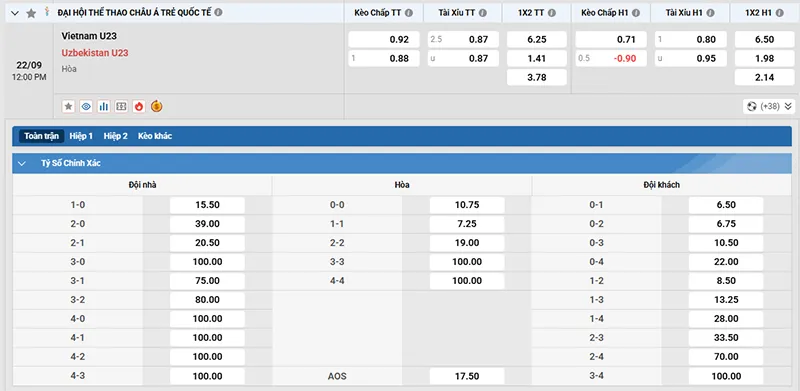Select correct score 2-1 odds 20.50
The image size is (800, 391).
tap(207, 243)
